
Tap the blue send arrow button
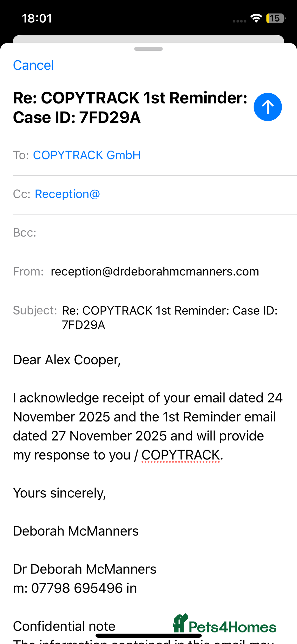click(268, 107)
